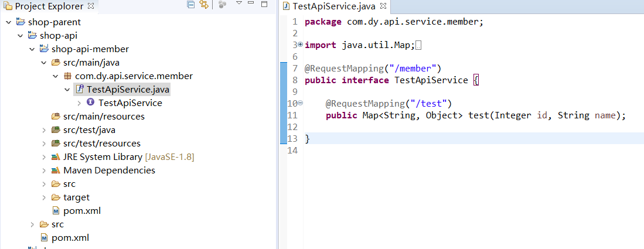Click the pom.xml icon under shop-api

tap(44, 238)
